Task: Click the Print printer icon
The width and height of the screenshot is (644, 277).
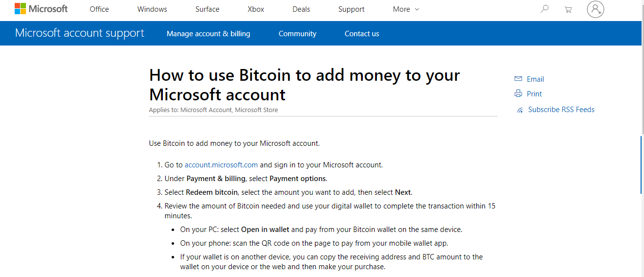Action: pos(518,94)
